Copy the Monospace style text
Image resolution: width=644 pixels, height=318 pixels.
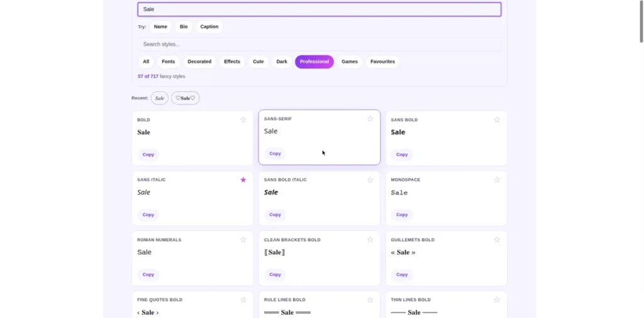[x=402, y=215]
